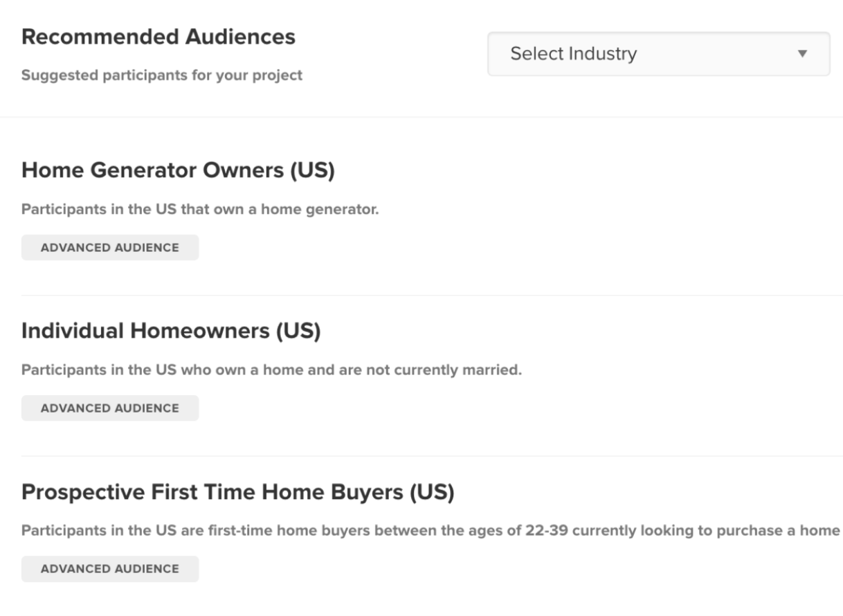Open Home Generator Owners (US) audience title
The width and height of the screenshot is (843, 616).
pyautogui.click(x=178, y=170)
